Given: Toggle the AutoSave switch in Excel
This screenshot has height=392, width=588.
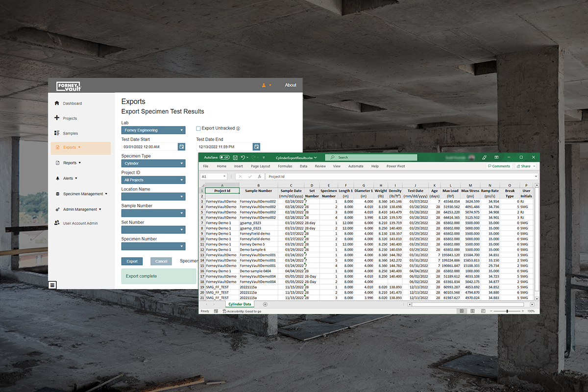Looking at the screenshot, I should click(x=224, y=157).
